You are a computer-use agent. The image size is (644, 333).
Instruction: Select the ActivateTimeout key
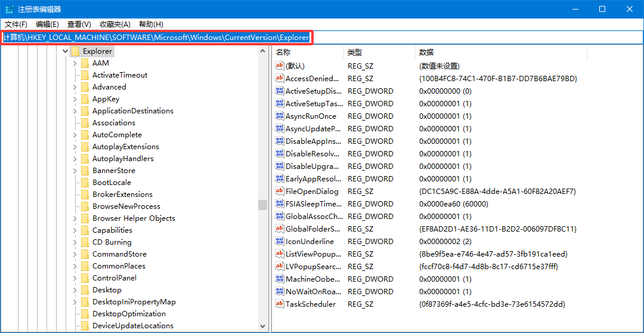(119, 75)
